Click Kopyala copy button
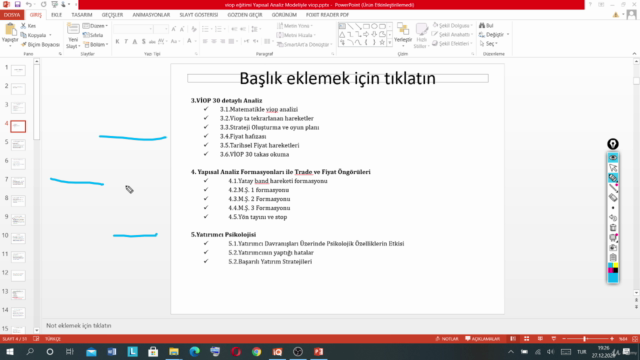Viewport: 640px width, 360px height. point(37,35)
